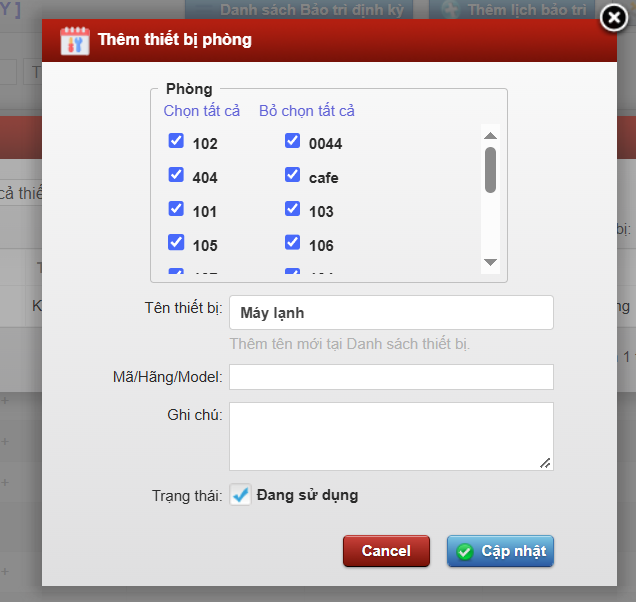
Task: Click room label cafe
Action: 324,178
